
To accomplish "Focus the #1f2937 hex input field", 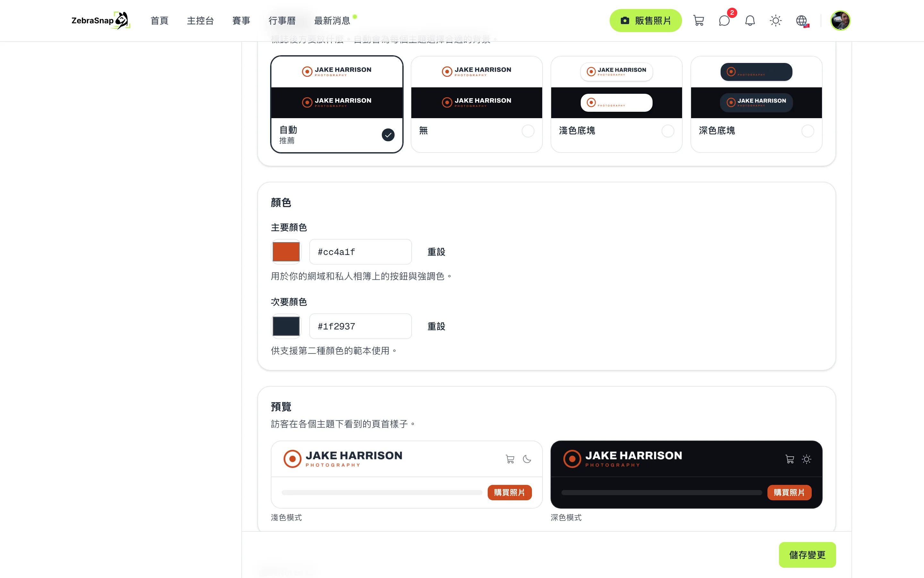I will 360,327.
